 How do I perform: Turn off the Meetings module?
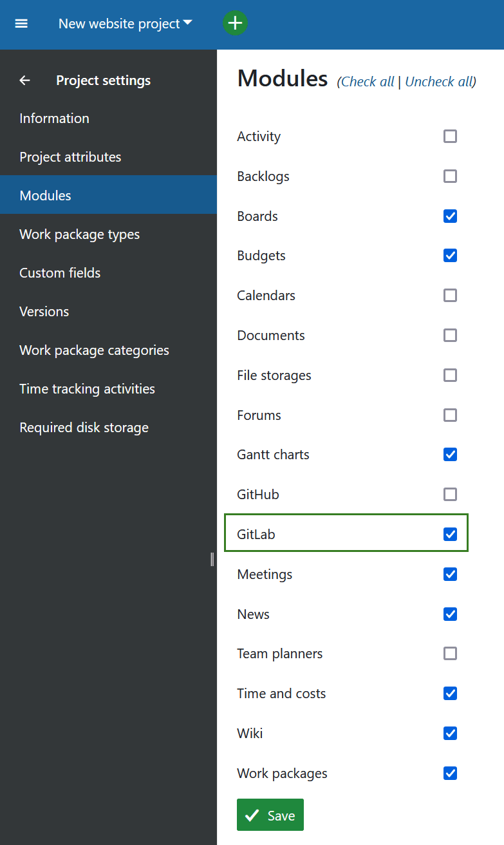(450, 574)
